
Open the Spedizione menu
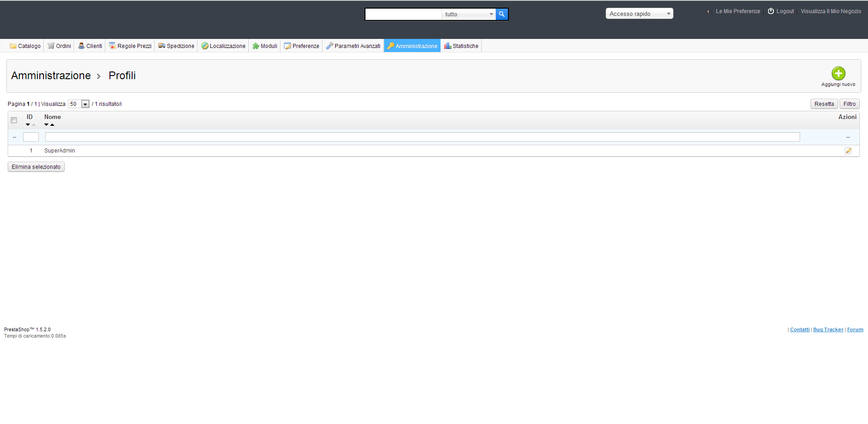[176, 46]
